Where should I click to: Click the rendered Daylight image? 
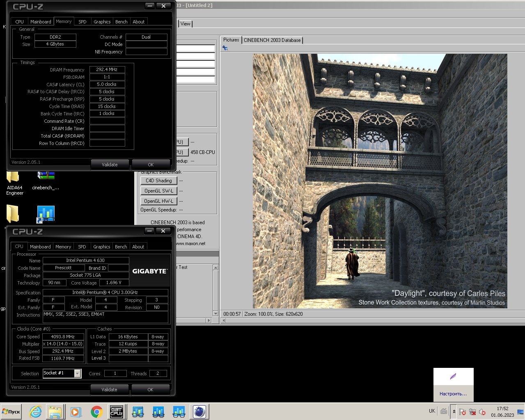click(x=380, y=181)
